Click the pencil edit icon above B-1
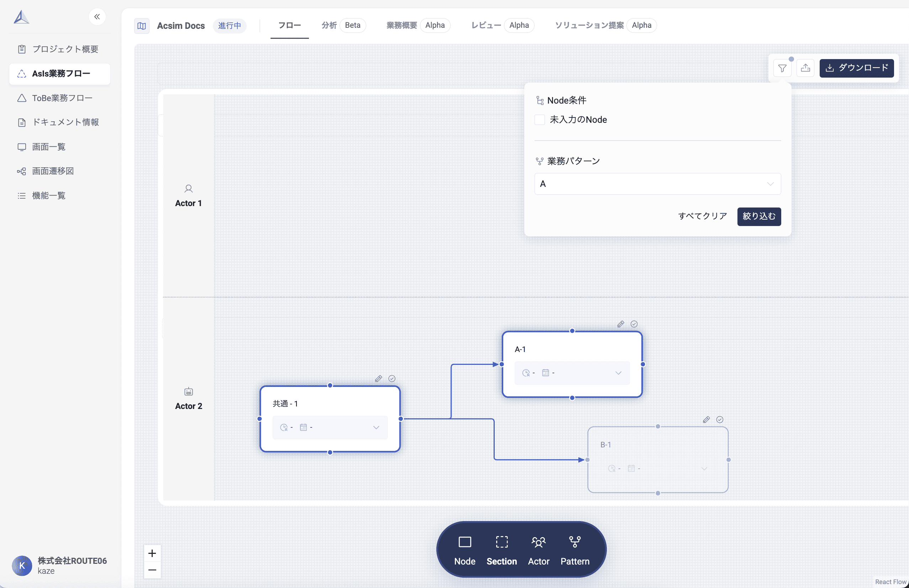The width and height of the screenshot is (909, 588). 706,420
